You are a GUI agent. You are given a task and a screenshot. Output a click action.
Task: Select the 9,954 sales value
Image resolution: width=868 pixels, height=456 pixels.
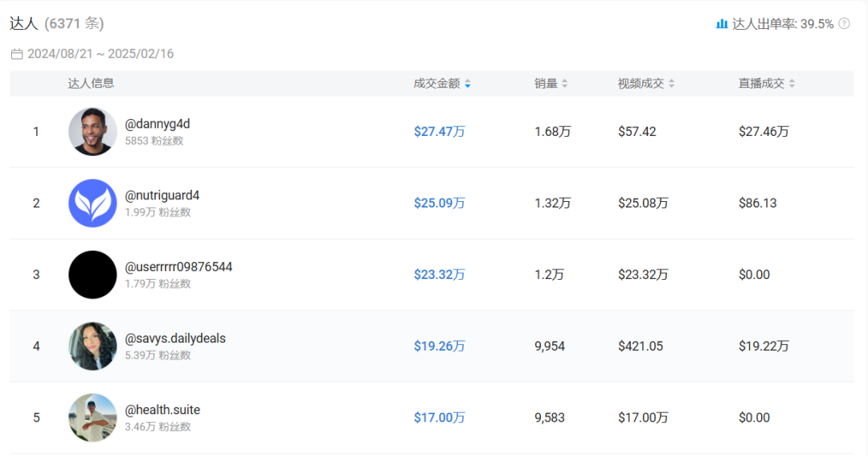(x=550, y=346)
